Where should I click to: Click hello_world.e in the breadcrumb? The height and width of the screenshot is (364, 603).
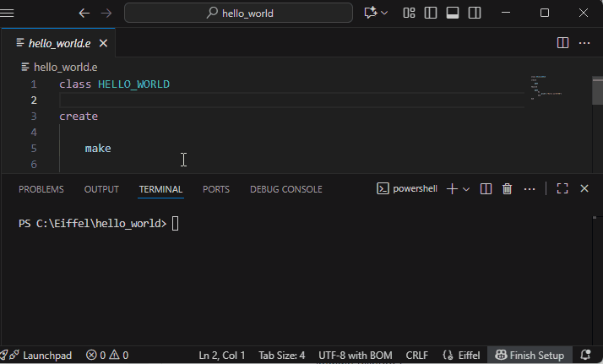click(x=65, y=68)
